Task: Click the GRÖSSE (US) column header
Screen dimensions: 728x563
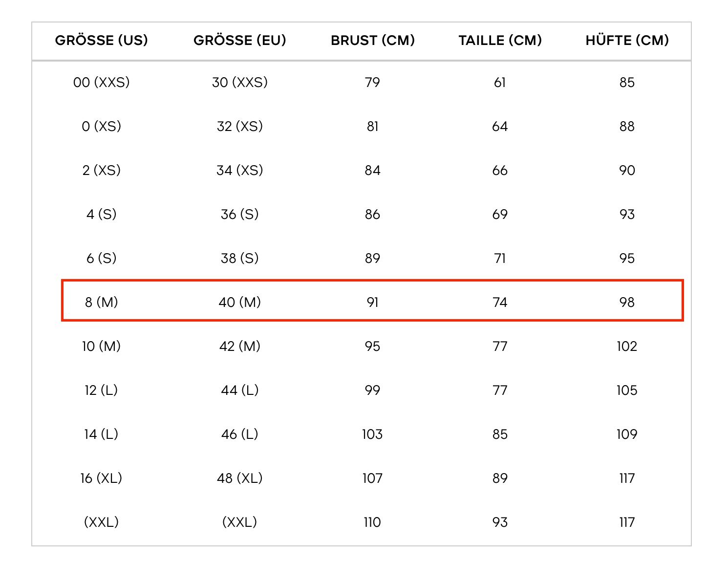Action: pos(102,40)
